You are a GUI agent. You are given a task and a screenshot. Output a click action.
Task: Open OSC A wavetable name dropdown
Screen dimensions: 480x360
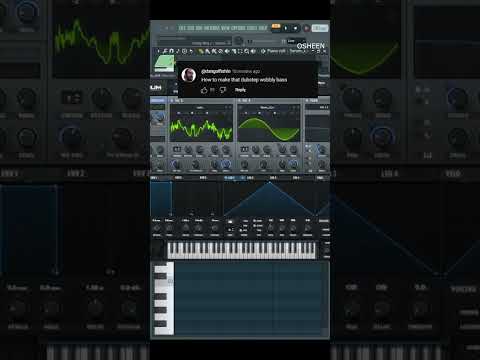tap(201, 108)
